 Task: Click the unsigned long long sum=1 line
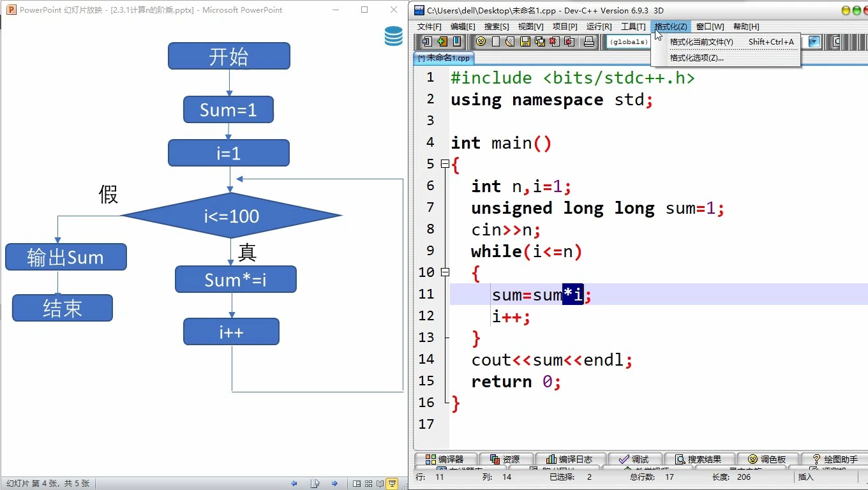pos(598,208)
